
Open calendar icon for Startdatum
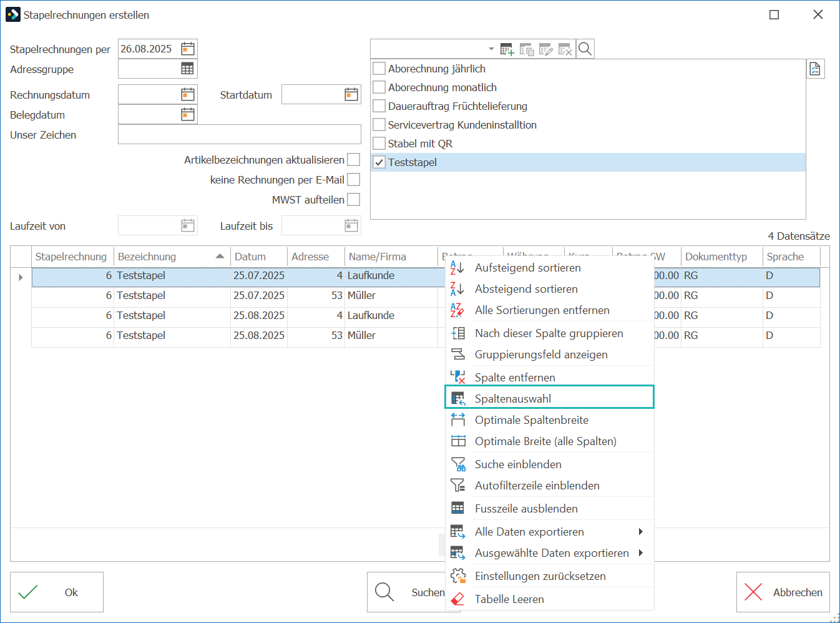[x=351, y=95]
